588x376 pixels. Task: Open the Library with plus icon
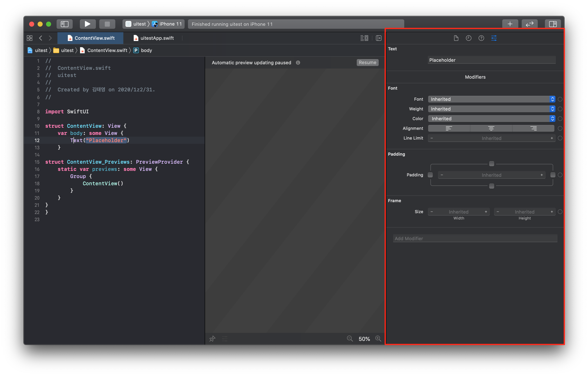510,24
